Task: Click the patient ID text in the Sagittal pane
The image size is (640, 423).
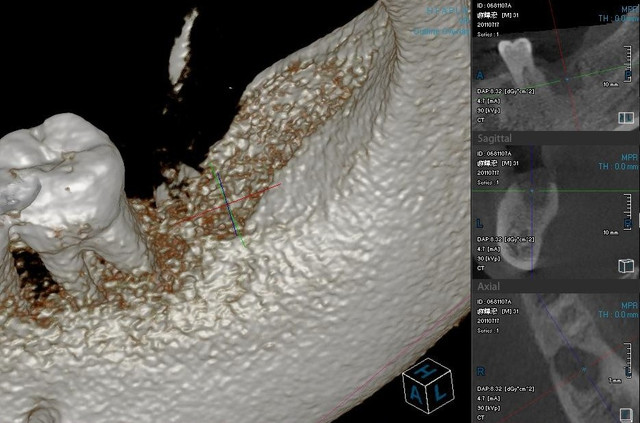Action: coord(494,154)
